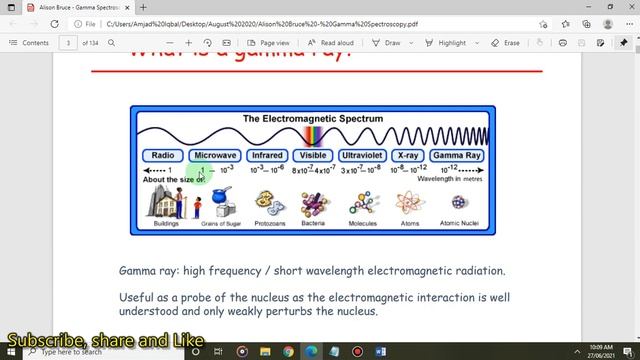Open a new browser tab

[143, 7]
